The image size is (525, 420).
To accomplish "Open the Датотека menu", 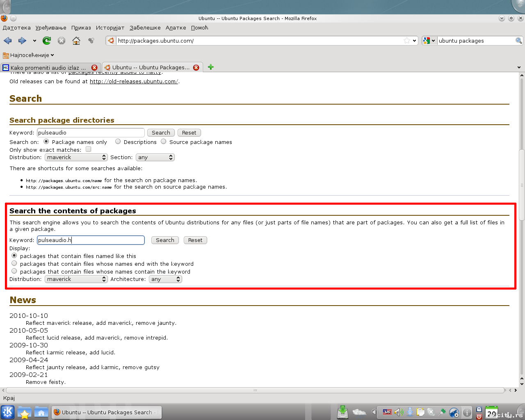I will pyautogui.click(x=17, y=28).
